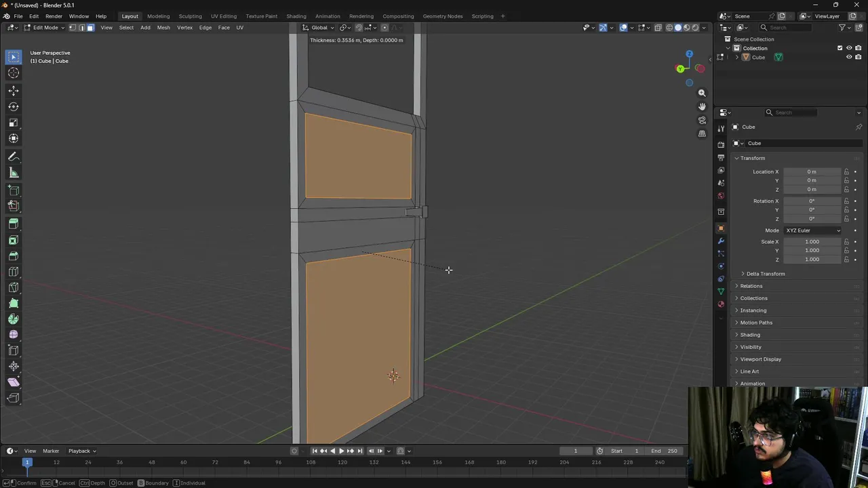Enable edge select mode
Screen dimensions: 868x488
coord(81,28)
